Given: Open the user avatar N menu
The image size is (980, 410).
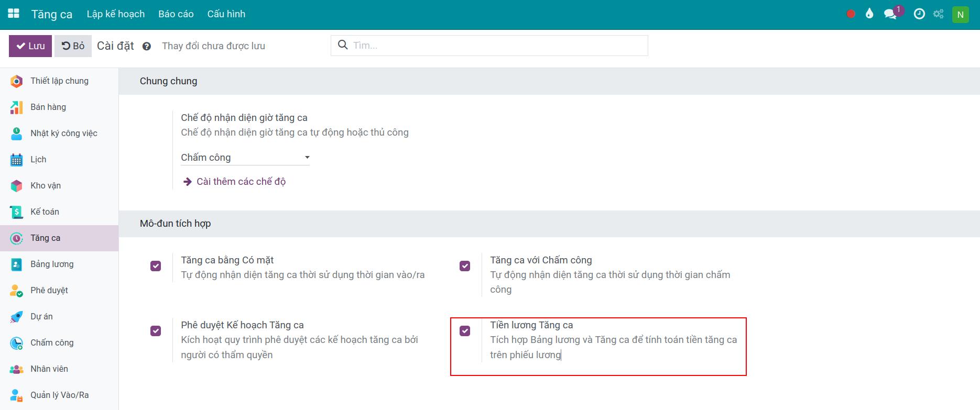Looking at the screenshot, I should [x=961, y=14].
